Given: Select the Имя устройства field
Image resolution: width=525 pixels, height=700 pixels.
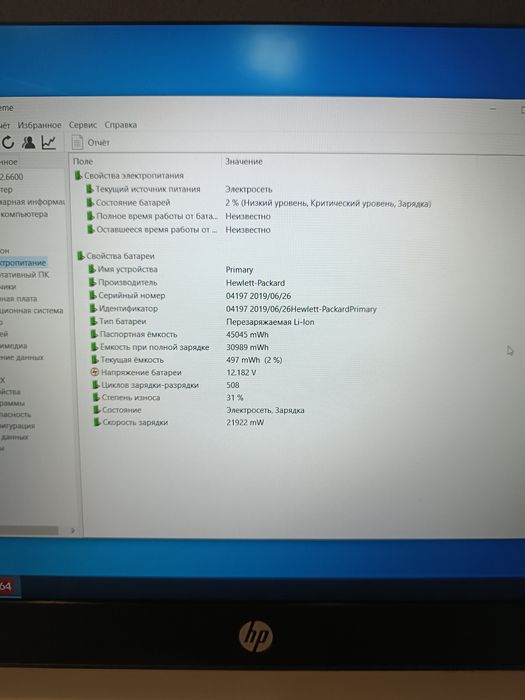Looking at the screenshot, I should 128,269.
